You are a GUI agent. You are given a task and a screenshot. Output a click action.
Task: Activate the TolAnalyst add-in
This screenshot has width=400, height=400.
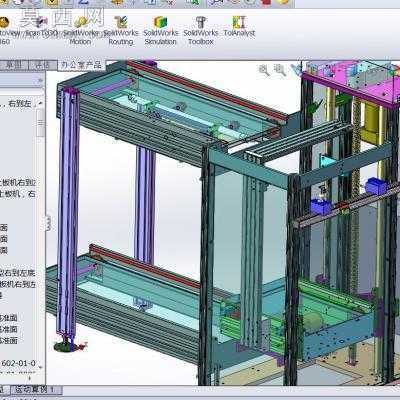[239, 27]
